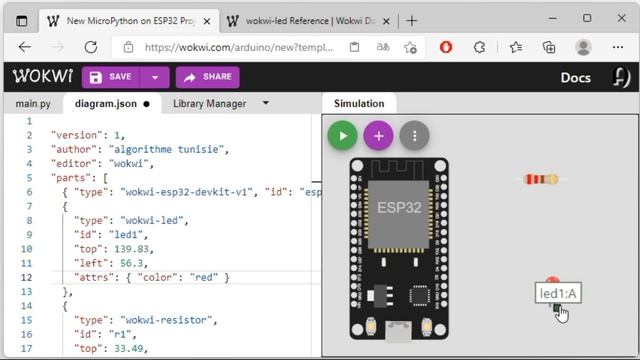This screenshot has height=360, width=640.
Task: Click the "algorithme tunisie" author value
Action: point(166,149)
